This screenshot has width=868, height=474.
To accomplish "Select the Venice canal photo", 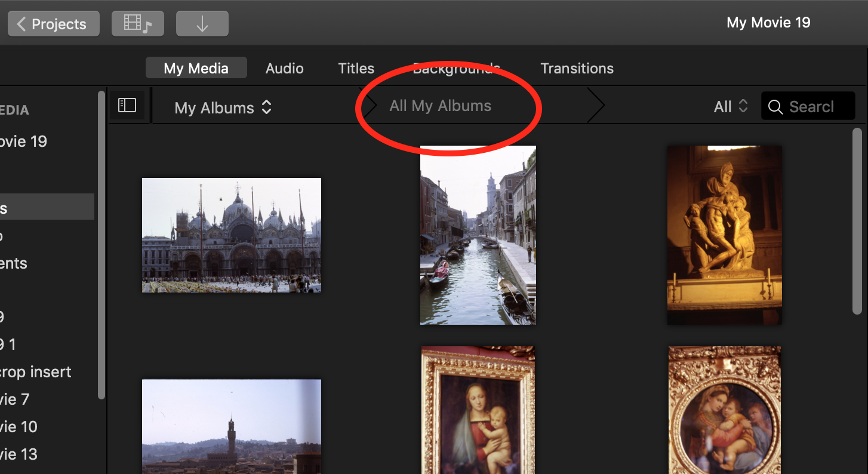I will click(x=478, y=235).
